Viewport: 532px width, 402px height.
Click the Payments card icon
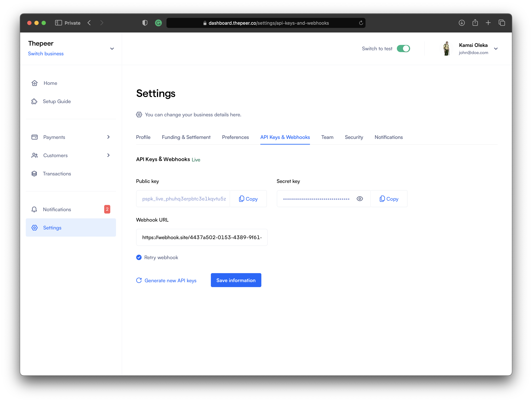pos(34,137)
